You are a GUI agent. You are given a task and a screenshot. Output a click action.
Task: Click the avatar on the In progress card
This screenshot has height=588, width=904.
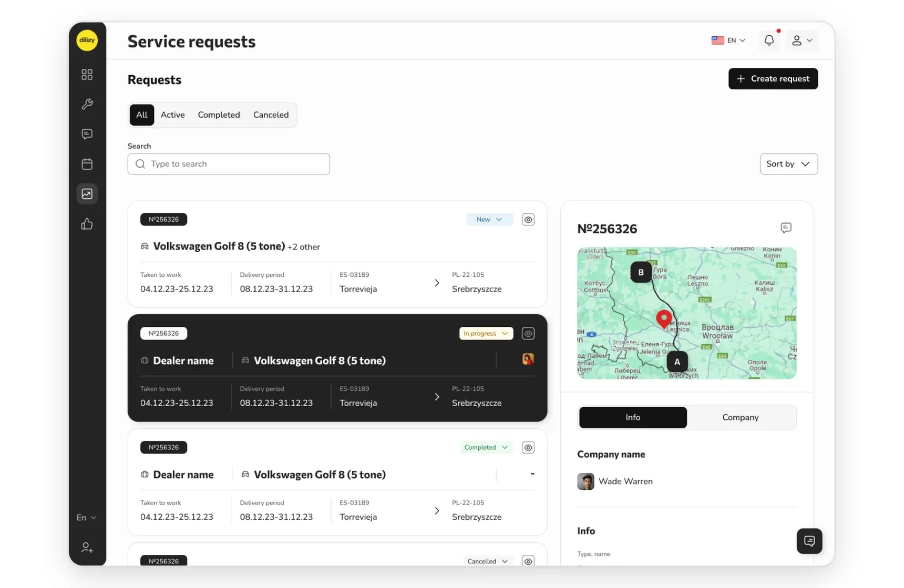pos(528,359)
